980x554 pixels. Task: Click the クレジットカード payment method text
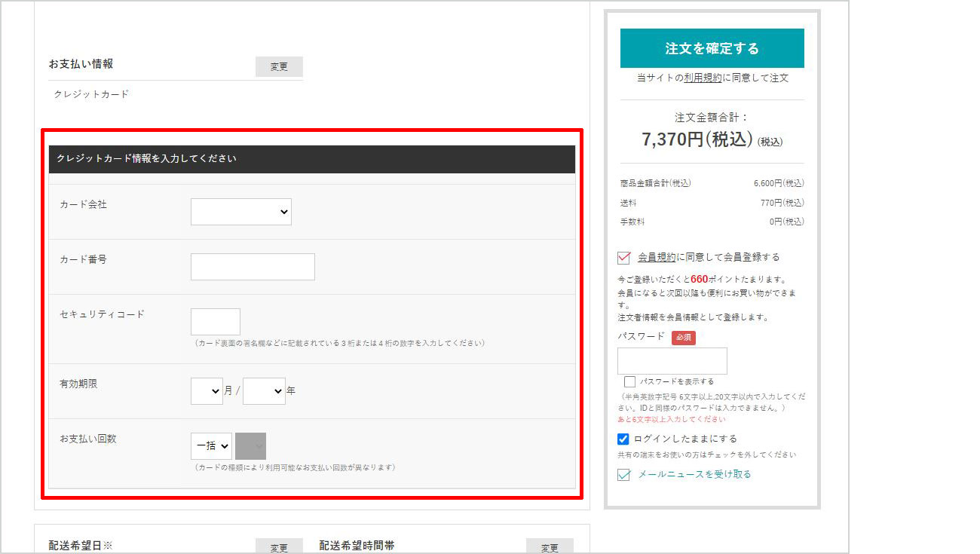(x=91, y=94)
